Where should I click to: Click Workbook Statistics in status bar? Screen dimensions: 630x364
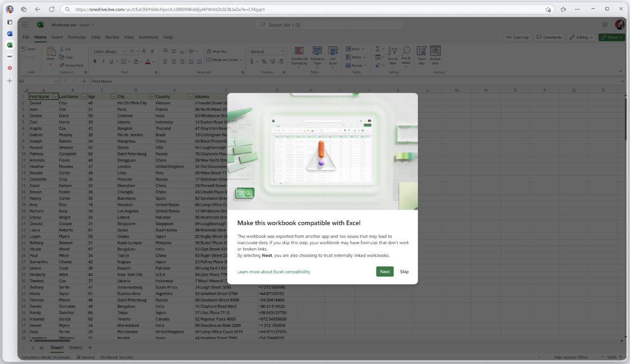(117, 357)
